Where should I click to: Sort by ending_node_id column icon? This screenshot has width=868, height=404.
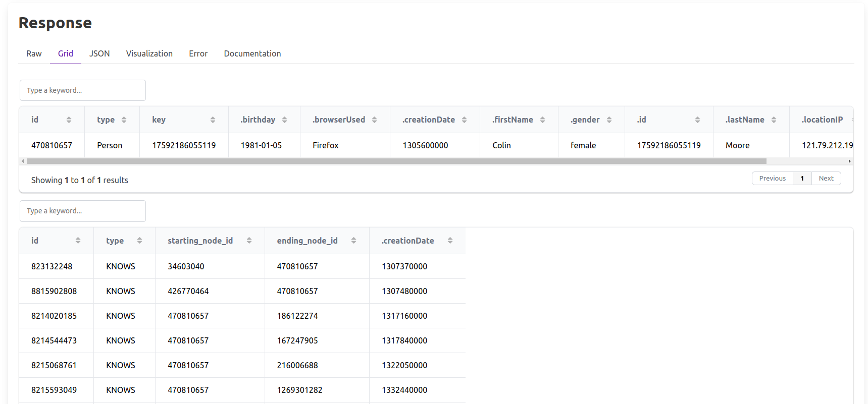coord(353,241)
